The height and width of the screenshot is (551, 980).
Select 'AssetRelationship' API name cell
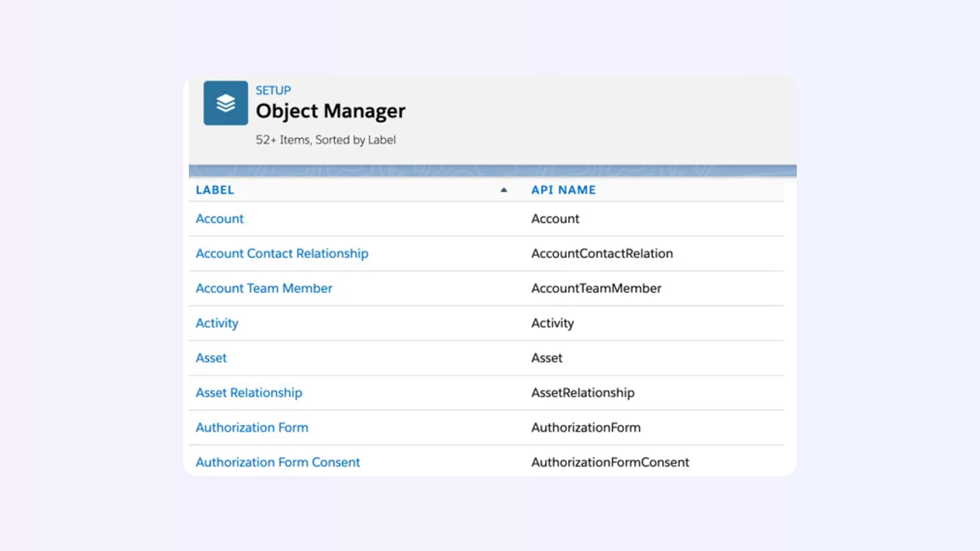click(583, 393)
